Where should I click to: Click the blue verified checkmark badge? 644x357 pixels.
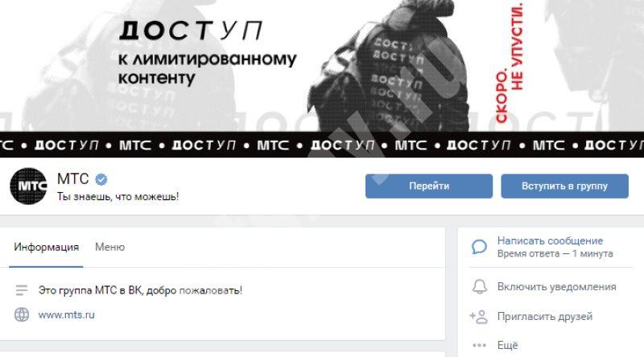click(x=101, y=179)
